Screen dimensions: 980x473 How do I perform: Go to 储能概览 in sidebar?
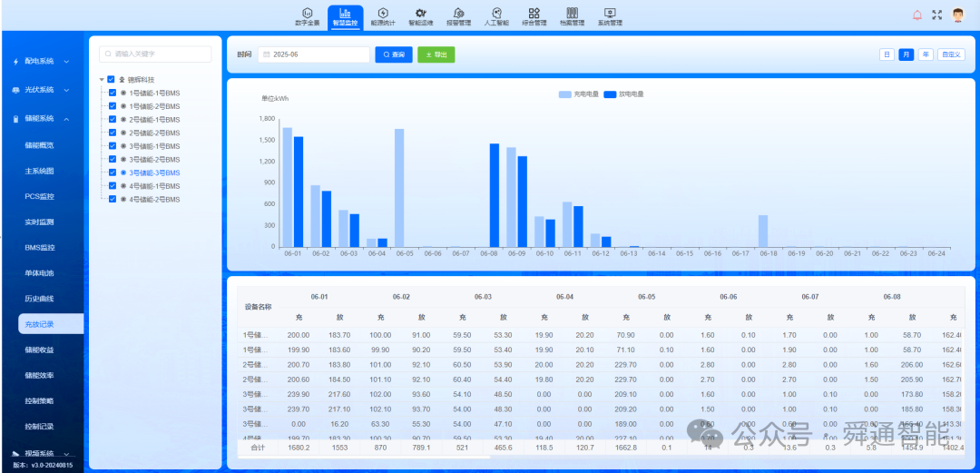[x=39, y=145]
